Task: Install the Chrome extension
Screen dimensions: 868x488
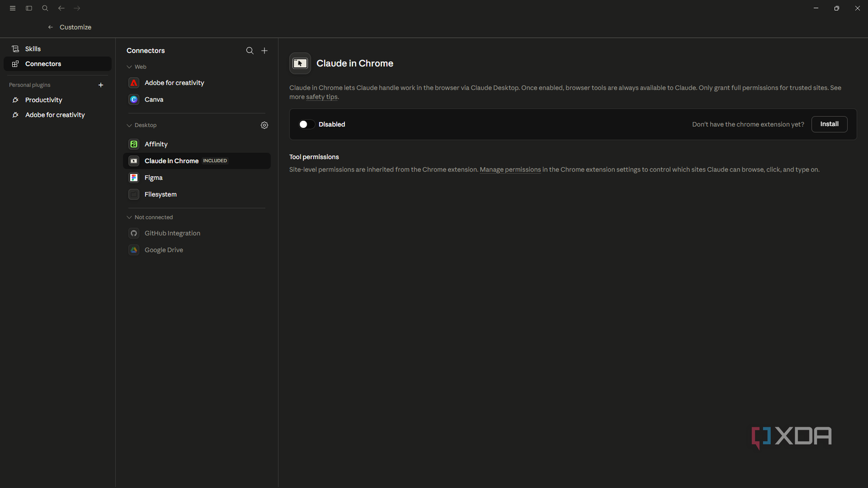Action: 829,124
